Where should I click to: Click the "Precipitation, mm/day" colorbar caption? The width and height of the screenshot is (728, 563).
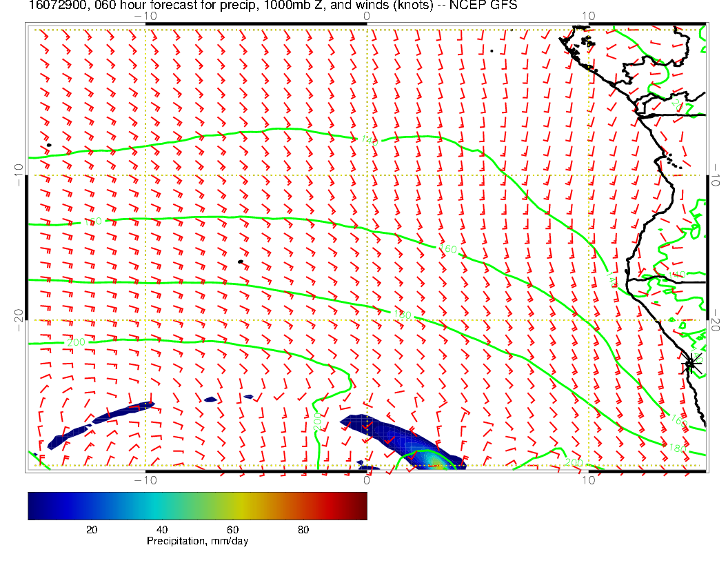click(x=197, y=542)
